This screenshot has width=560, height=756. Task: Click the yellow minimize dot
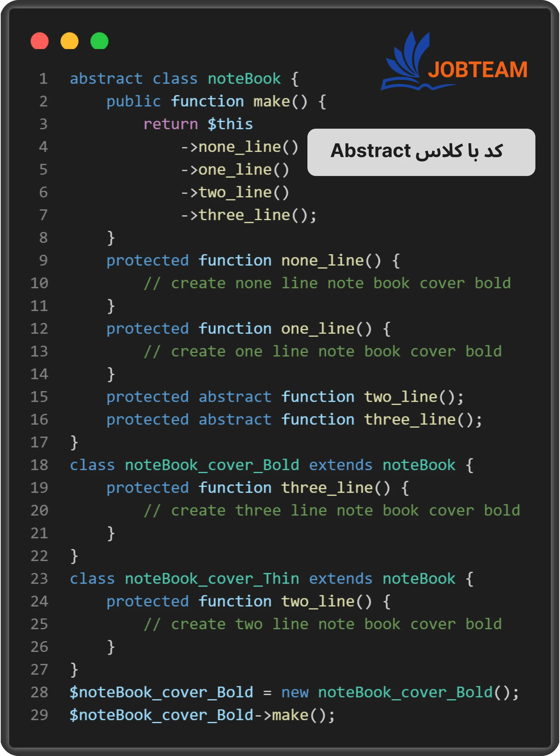[69, 41]
